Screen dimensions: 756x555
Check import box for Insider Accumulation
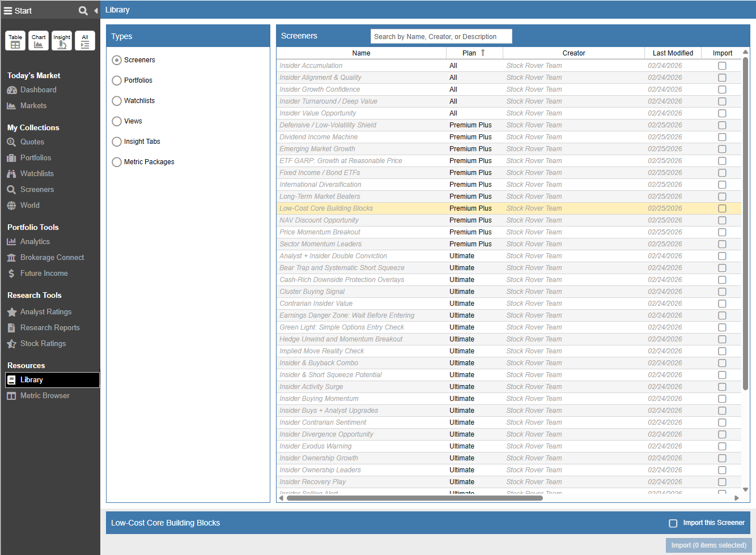(722, 66)
